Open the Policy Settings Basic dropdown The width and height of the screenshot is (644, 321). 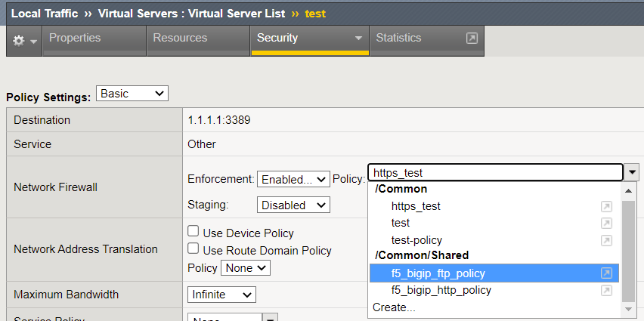132,94
